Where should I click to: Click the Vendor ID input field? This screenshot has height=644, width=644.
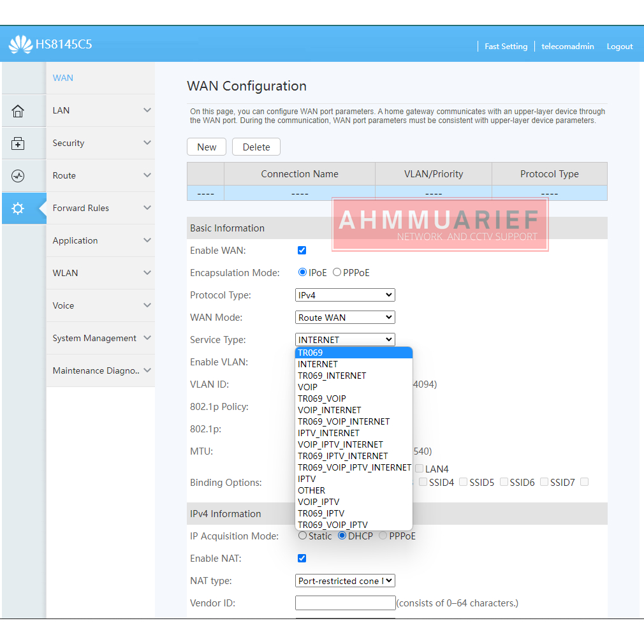(x=345, y=603)
